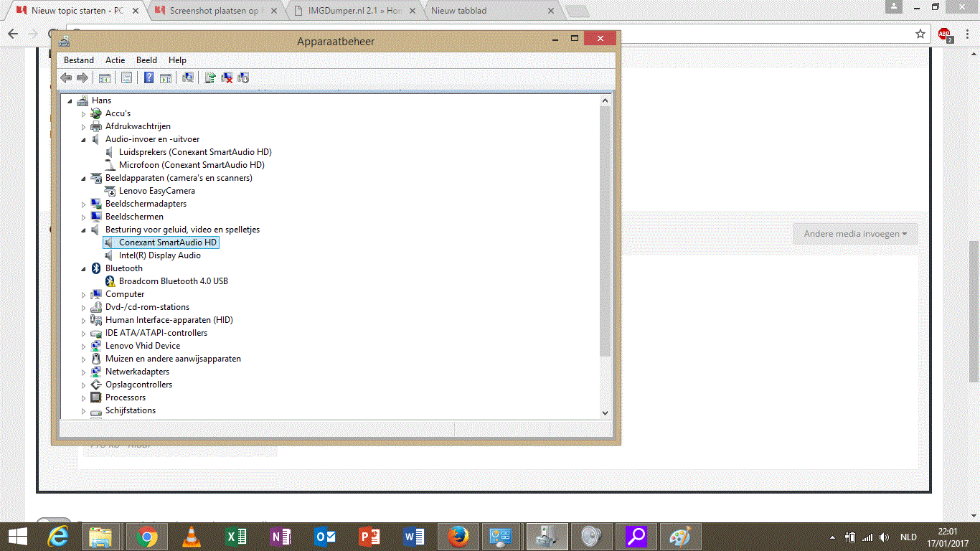
Task: Scan for hardware changes icon
Action: (188, 77)
